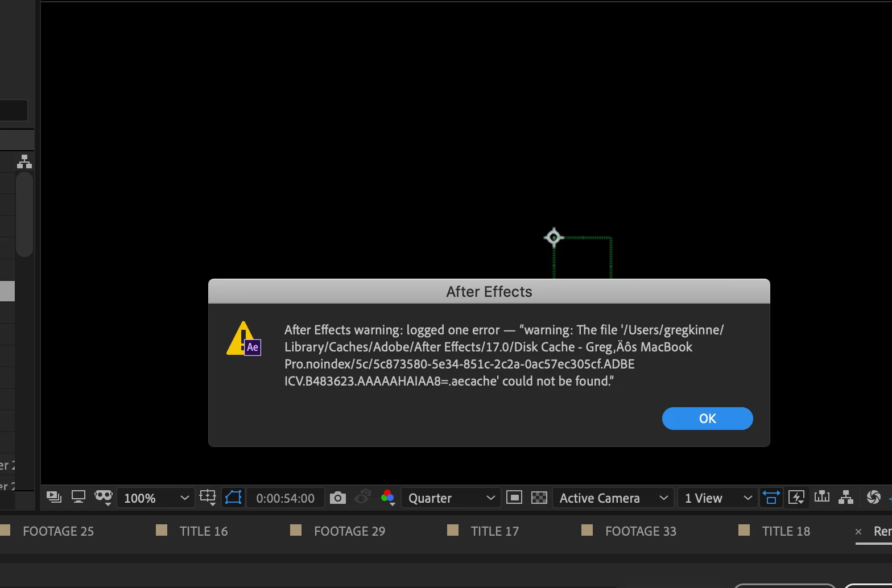Switch to the FOOTAGE 29 tab
Image resolution: width=892 pixels, height=588 pixels.
coord(349,531)
